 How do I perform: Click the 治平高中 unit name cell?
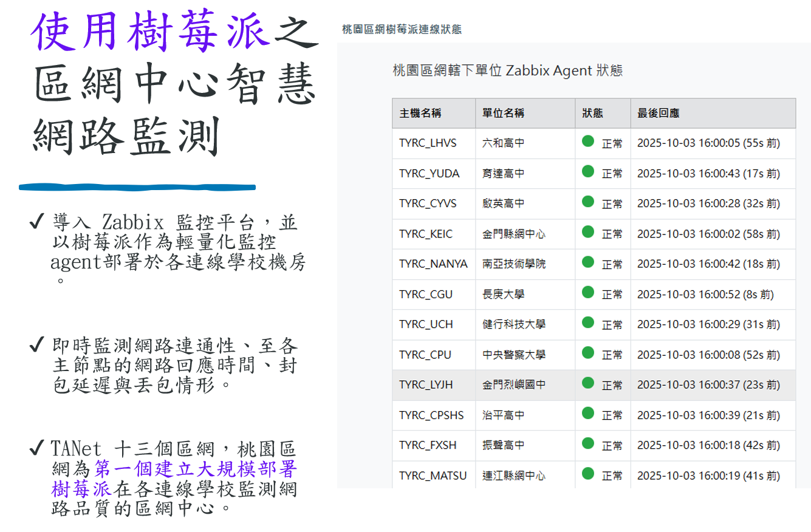[x=503, y=415]
